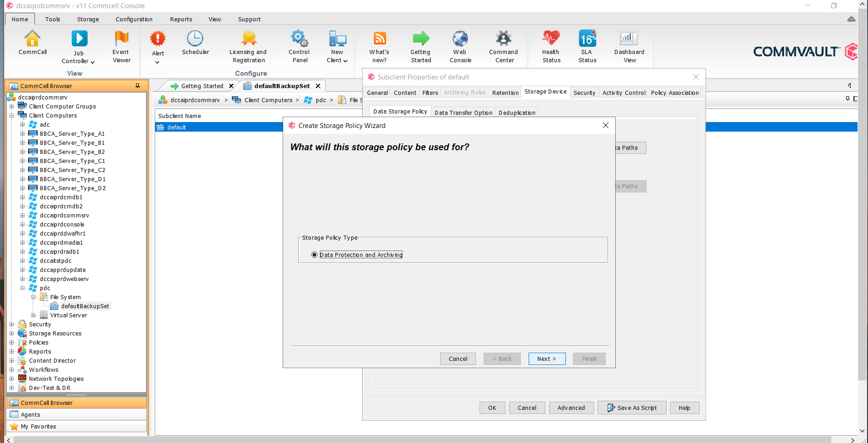868x443 pixels.
Task: Close the Create Storage Policy Wizard
Action: coord(605,125)
